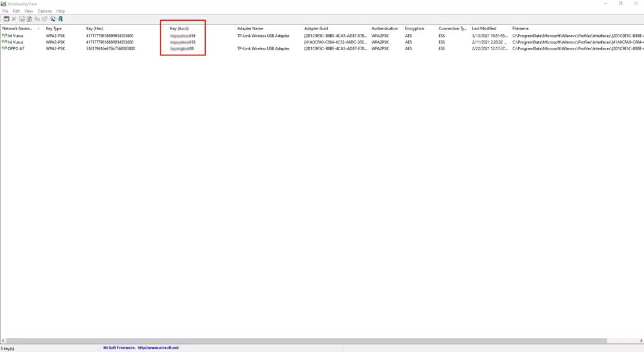Open the Edit menu

(16, 11)
